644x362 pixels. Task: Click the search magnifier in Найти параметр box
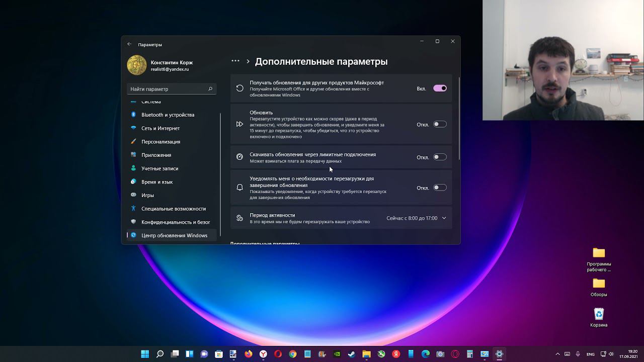coord(210,89)
